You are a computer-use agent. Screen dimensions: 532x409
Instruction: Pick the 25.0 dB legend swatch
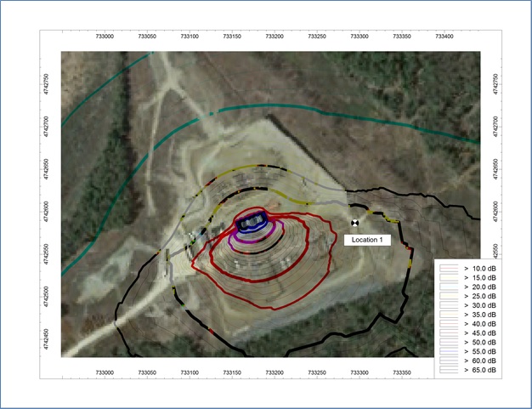tap(450, 295)
